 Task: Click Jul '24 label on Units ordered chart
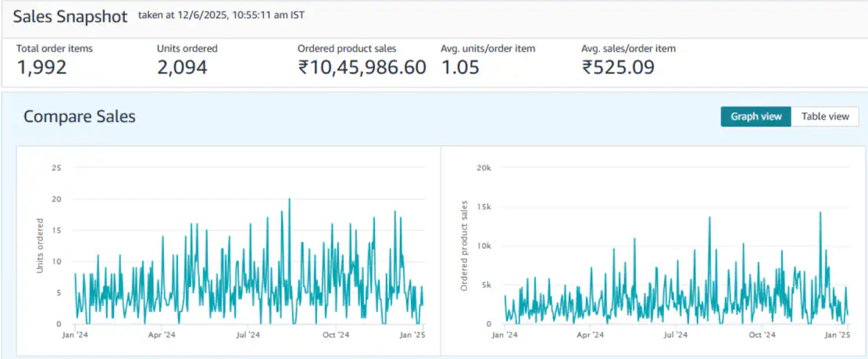[x=248, y=335]
